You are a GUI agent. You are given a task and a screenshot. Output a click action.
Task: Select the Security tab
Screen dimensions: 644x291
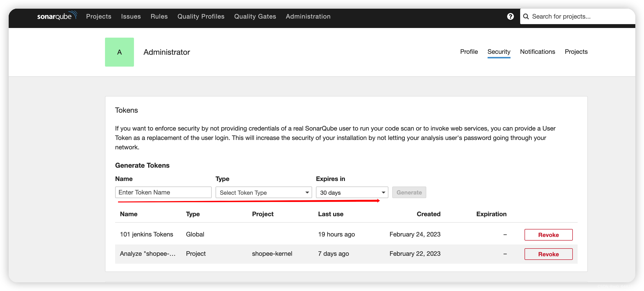pos(498,52)
